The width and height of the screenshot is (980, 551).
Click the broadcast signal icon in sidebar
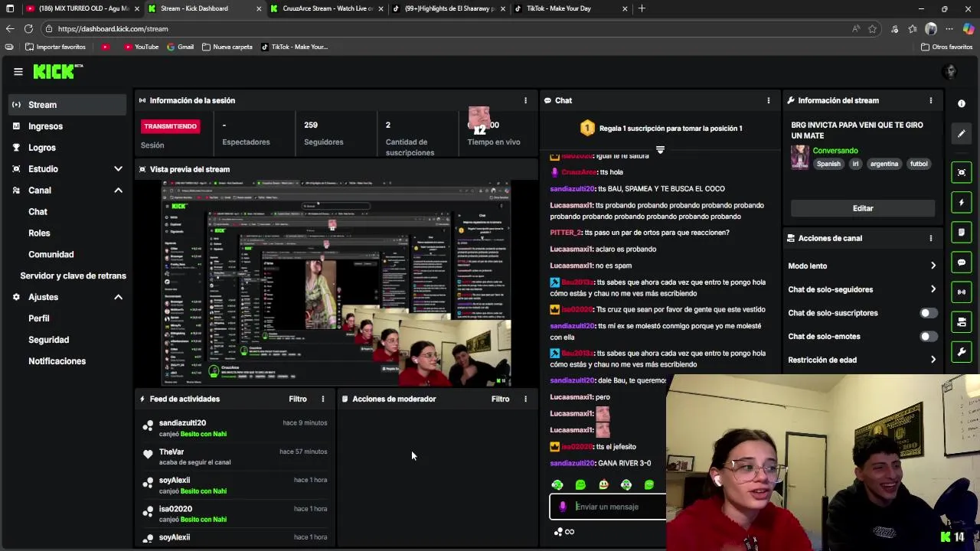click(962, 292)
